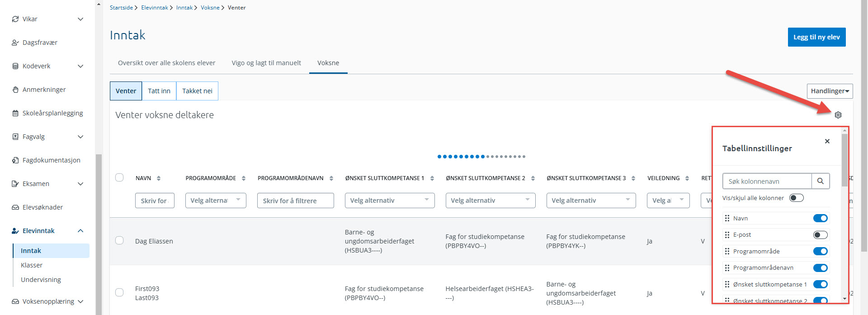Go to Startside breadcrumb link
The width and height of the screenshot is (868, 315).
point(121,8)
